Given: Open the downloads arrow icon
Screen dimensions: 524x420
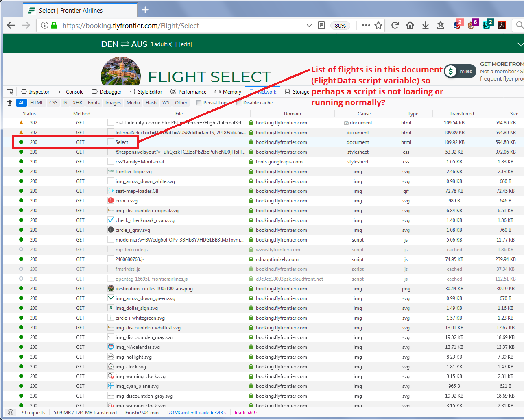Looking at the screenshot, I should 425,26.
